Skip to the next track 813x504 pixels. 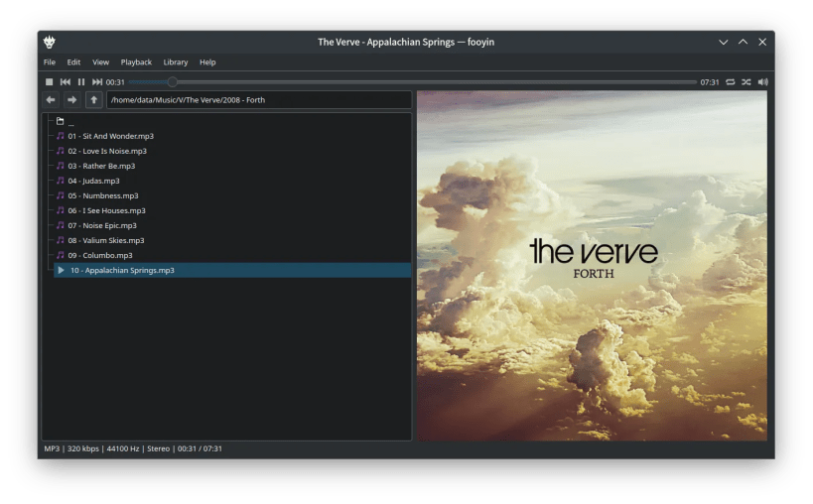point(97,81)
